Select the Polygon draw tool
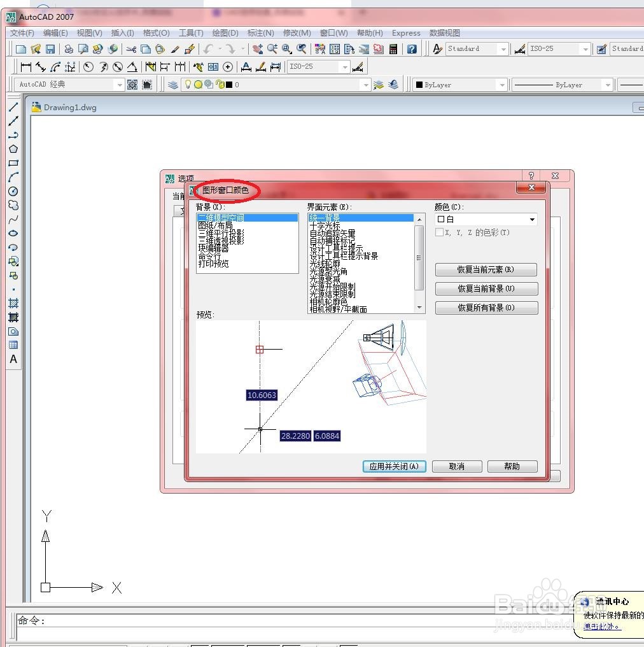The image size is (644, 647). [13, 149]
